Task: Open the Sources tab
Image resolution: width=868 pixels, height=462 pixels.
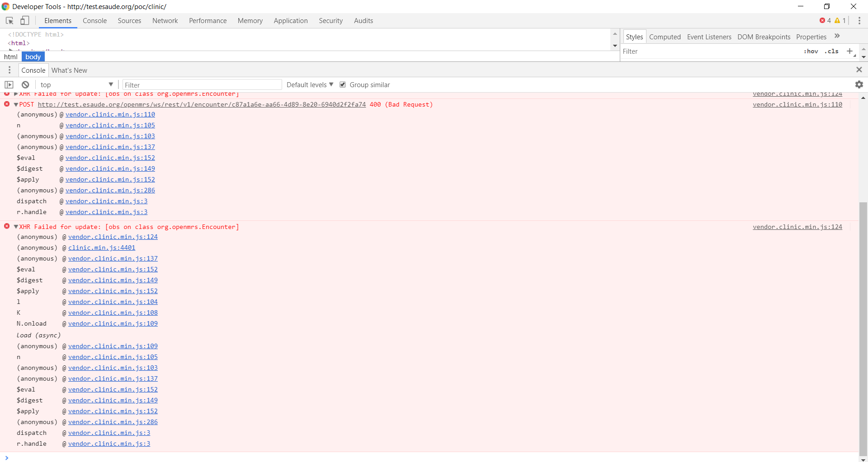Action: click(x=130, y=21)
